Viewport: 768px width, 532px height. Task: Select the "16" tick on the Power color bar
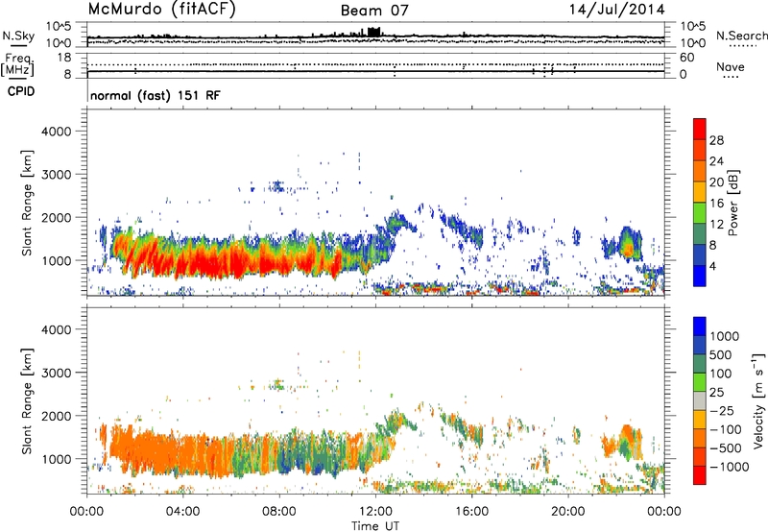(x=716, y=204)
